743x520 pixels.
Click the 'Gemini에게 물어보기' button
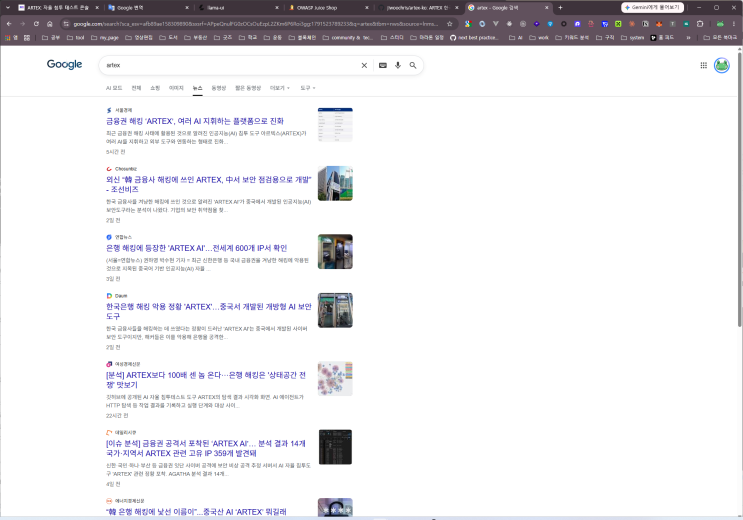(x=652, y=8)
